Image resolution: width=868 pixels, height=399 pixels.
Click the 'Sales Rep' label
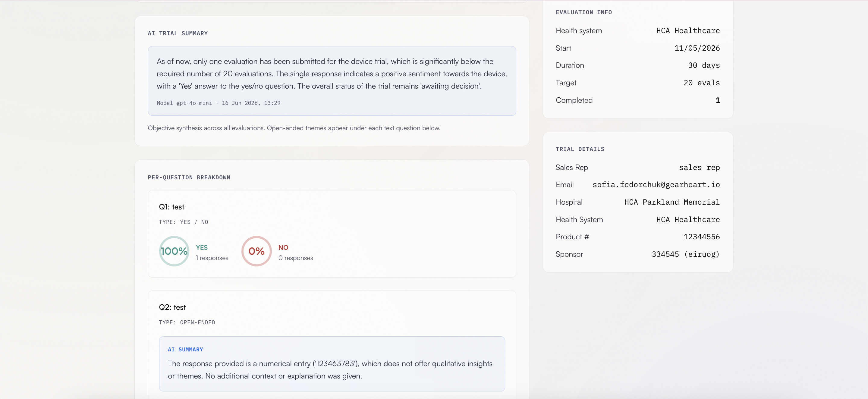[x=571, y=168]
